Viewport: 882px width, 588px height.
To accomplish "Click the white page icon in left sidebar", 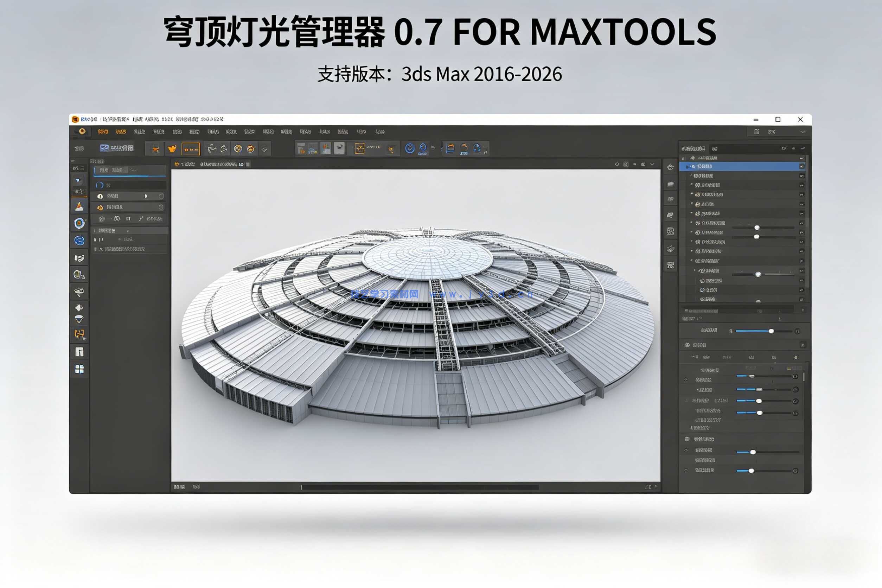I will 79,352.
